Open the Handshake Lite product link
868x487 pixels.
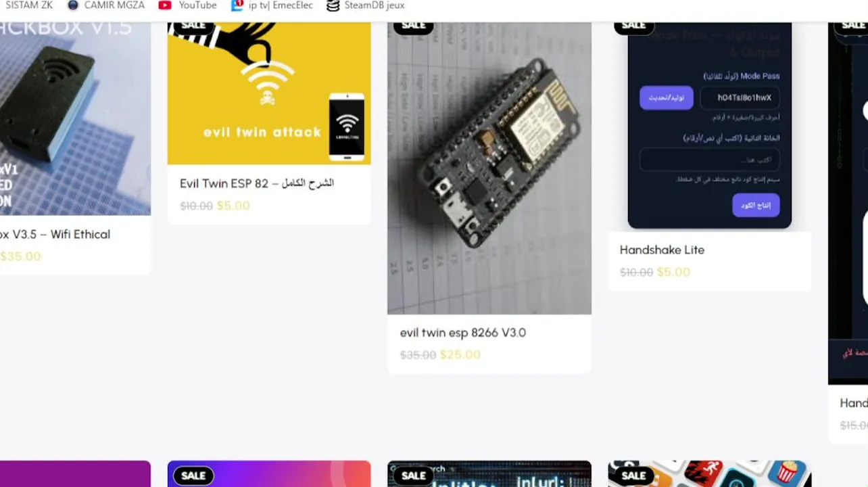click(662, 250)
